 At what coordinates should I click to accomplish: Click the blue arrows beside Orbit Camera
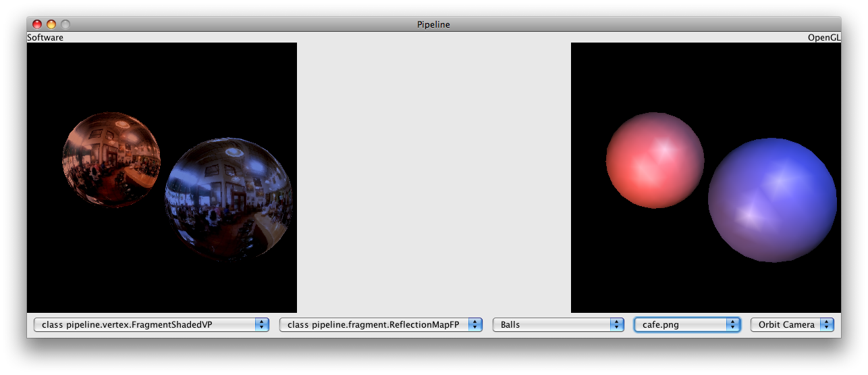(827, 325)
